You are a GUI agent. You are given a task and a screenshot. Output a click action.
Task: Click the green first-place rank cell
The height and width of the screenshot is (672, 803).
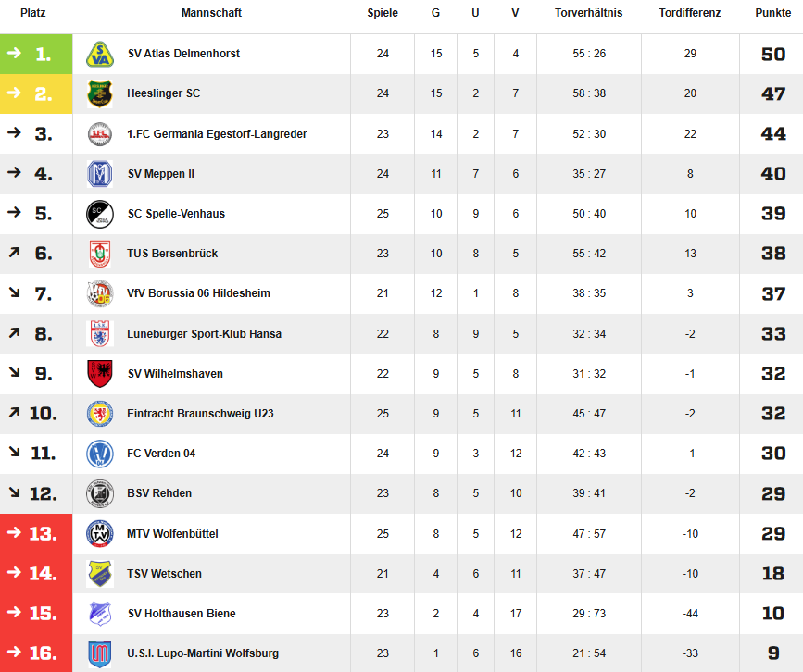click(x=36, y=54)
